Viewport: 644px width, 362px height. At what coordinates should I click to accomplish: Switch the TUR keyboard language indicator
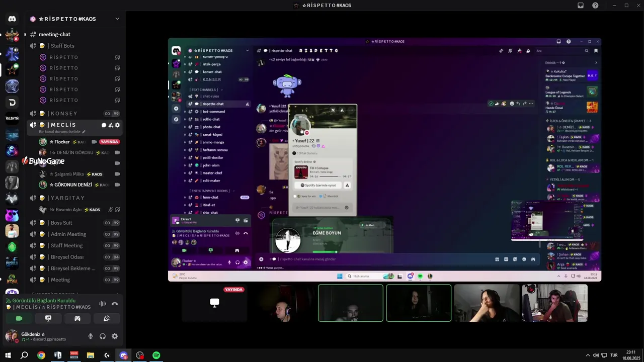614,355
